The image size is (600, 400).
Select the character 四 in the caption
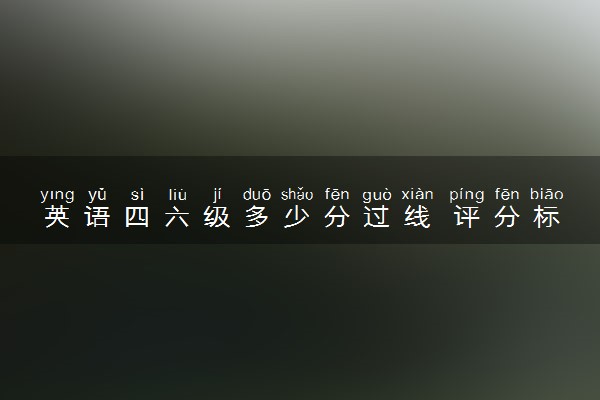[137, 217]
